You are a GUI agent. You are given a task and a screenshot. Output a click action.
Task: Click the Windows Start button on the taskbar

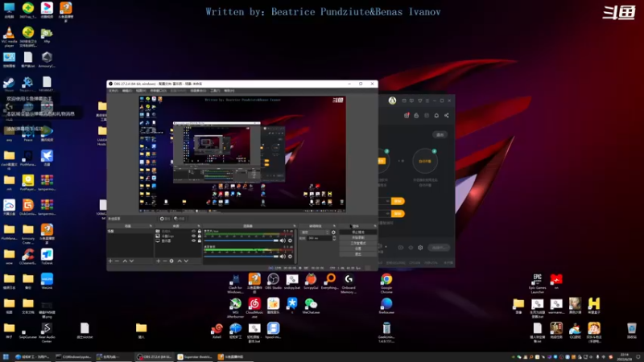(6, 356)
